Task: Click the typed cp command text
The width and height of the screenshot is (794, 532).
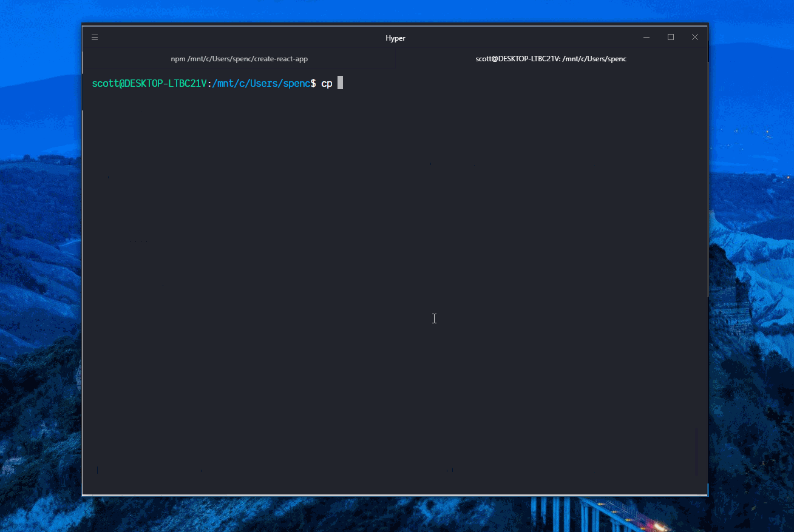Action: pyautogui.click(x=327, y=83)
